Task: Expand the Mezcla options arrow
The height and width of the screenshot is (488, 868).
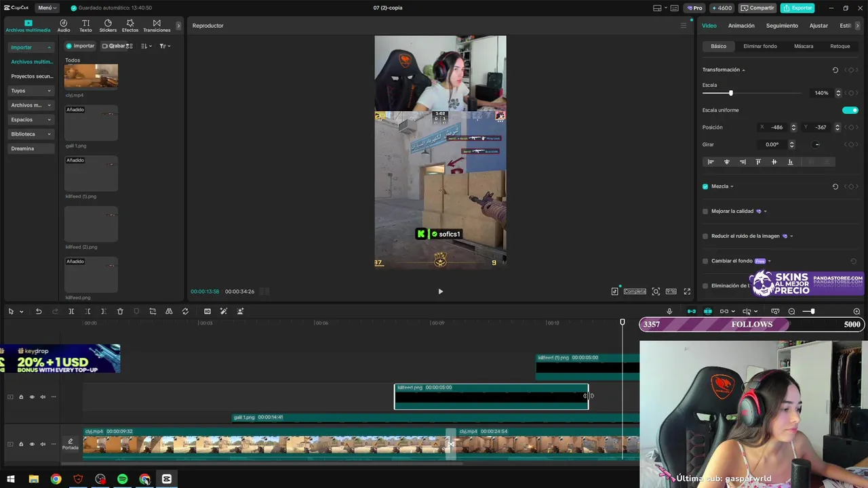Action: [x=732, y=186]
